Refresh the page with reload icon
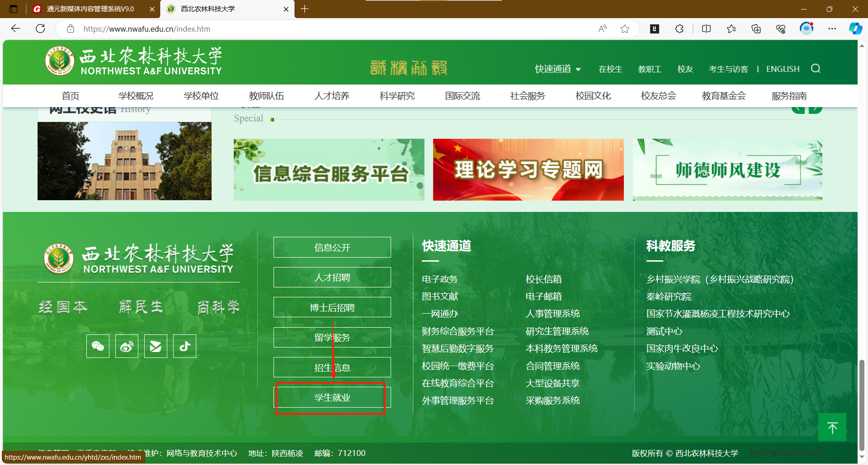The image size is (868, 465). [40, 29]
